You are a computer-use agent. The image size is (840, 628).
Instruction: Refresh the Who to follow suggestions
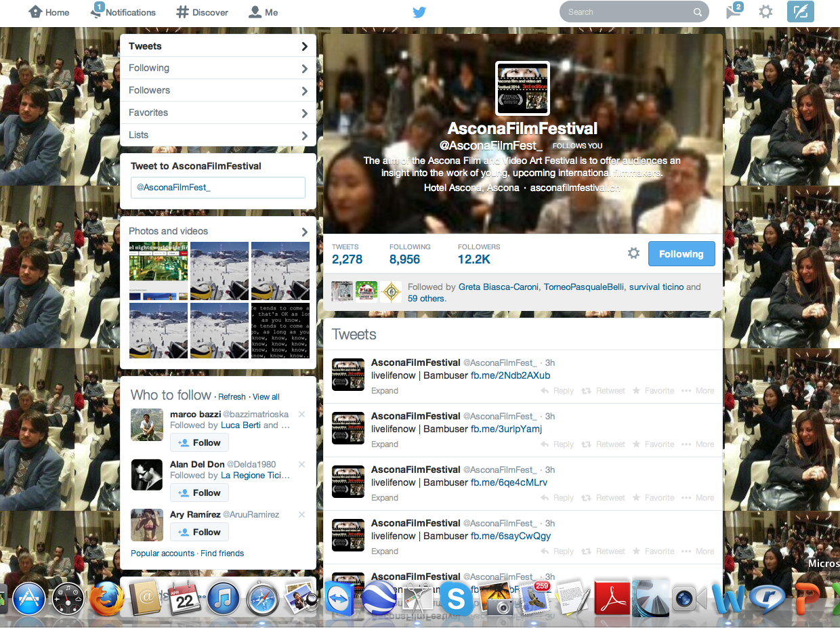tap(232, 397)
